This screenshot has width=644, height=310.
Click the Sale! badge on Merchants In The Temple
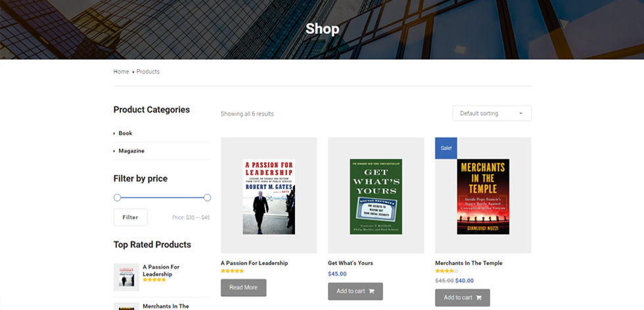(x=446, y=148)
